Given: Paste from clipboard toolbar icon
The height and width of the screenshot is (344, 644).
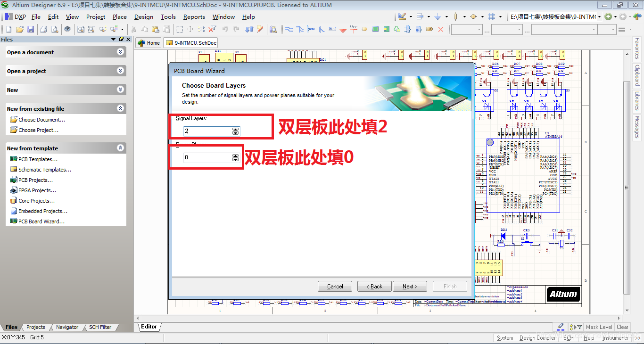Looking at the screenshot, I should (155, 29).
